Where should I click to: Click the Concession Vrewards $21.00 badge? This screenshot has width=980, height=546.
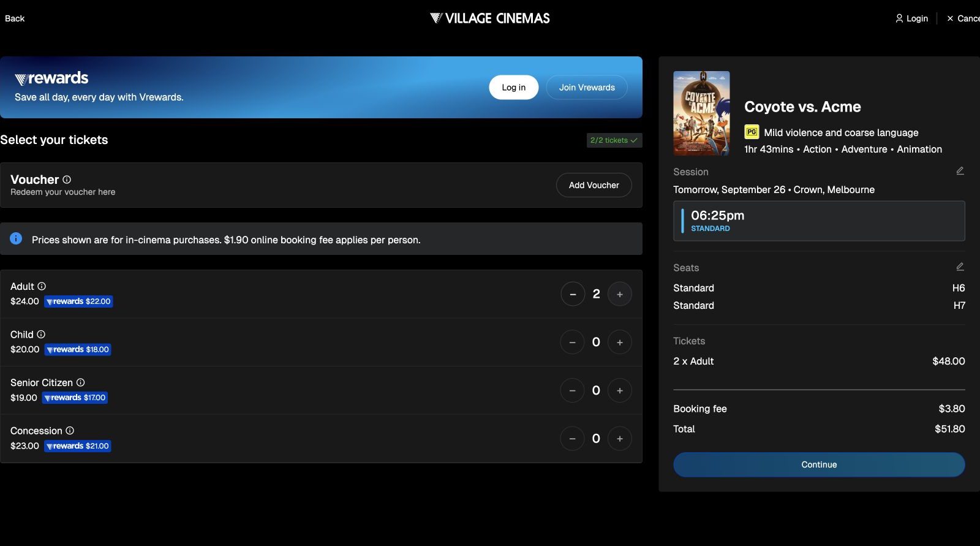(x=78, y=446)
